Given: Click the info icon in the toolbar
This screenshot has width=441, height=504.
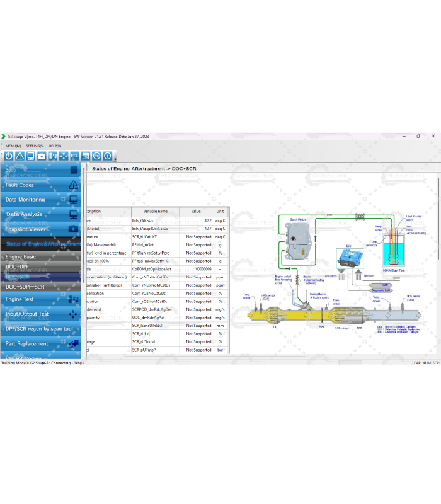Looking at the screenshot, I should point(108,156).
